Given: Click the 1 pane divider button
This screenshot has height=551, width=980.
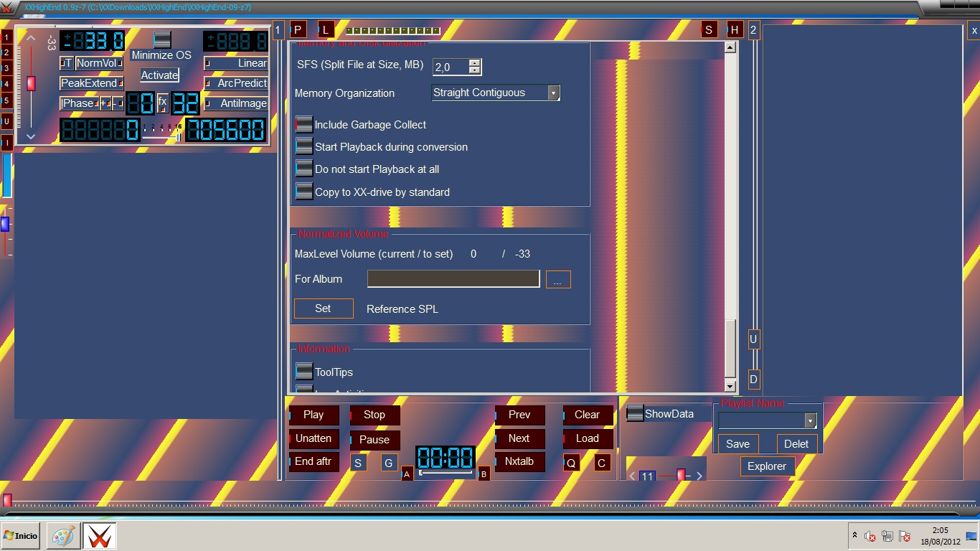Looking at the screenshot, I should click(x=279, y=29).
